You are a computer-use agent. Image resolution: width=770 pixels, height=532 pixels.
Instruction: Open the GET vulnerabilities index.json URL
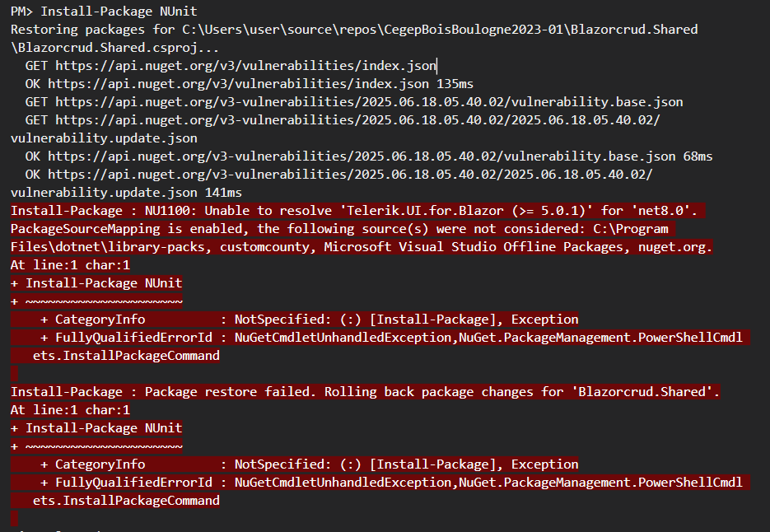[246, 66]
